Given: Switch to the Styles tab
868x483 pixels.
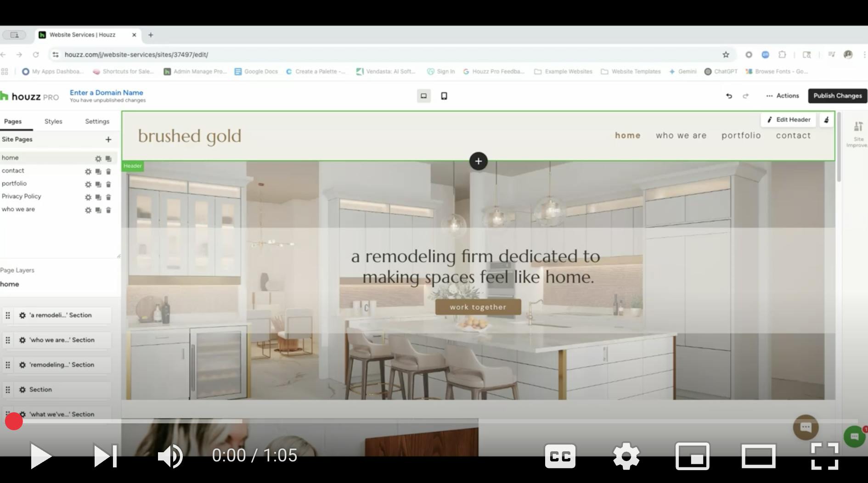Looking at the screenshot, I should click(x=53, y=122).
